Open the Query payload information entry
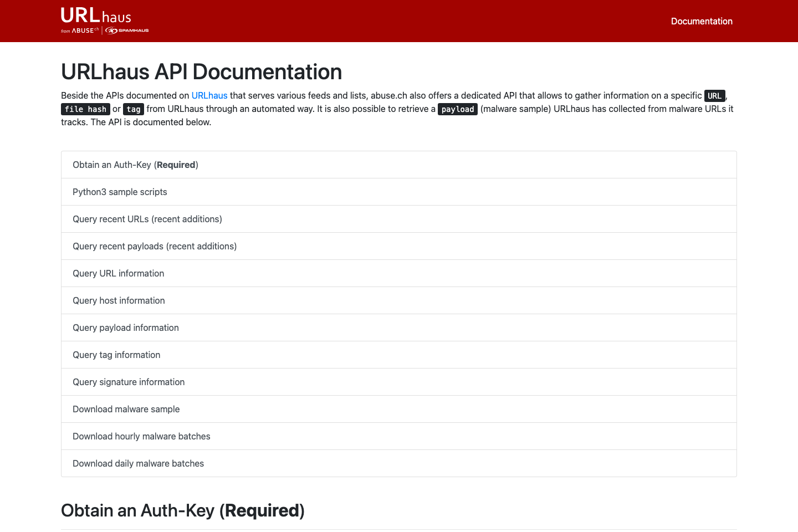The height and width of the screenshot is (532, 798). pyautogui.click(x=126, y=328)
